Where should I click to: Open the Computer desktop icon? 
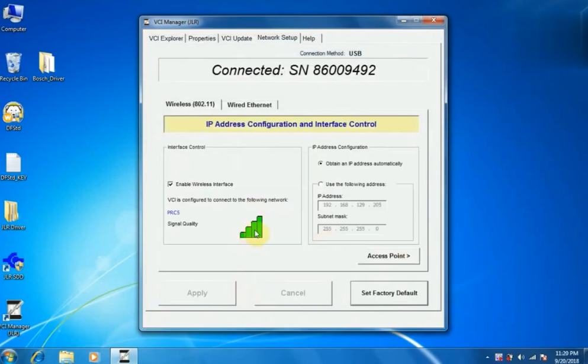click(x=14, y=17)
